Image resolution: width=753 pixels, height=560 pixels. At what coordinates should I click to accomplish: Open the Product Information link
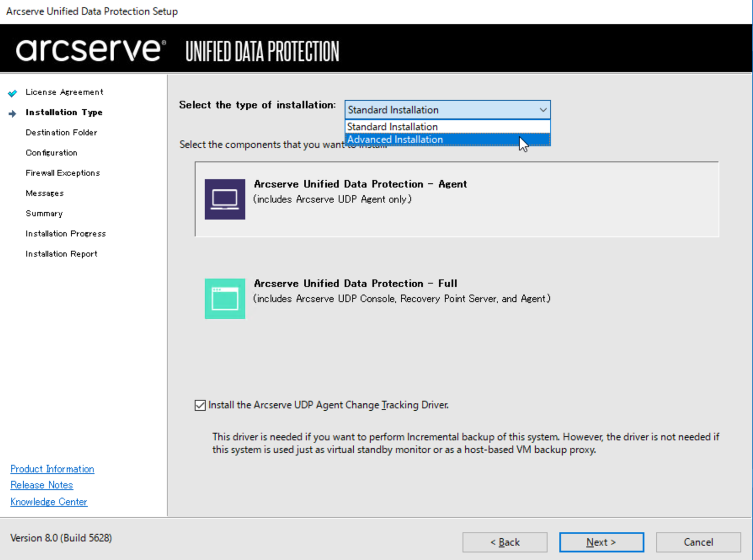(52, 469)
